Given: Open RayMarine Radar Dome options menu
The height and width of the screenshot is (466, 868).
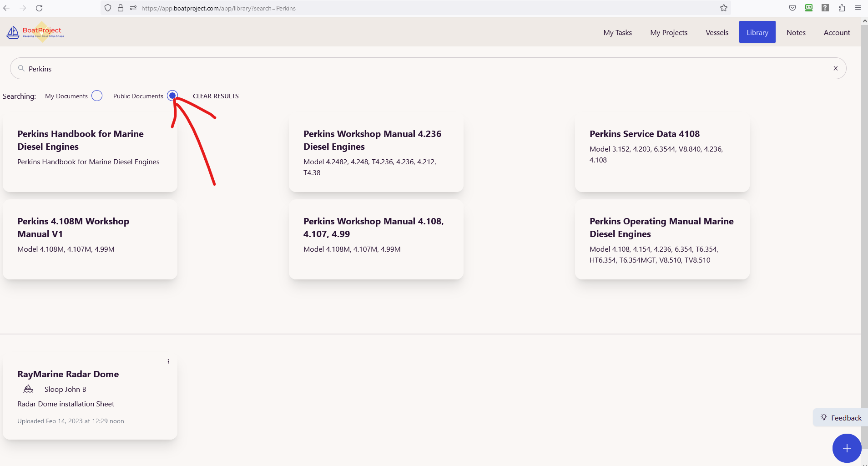Looking at the screenshot, I should click(x=168, y=361).
